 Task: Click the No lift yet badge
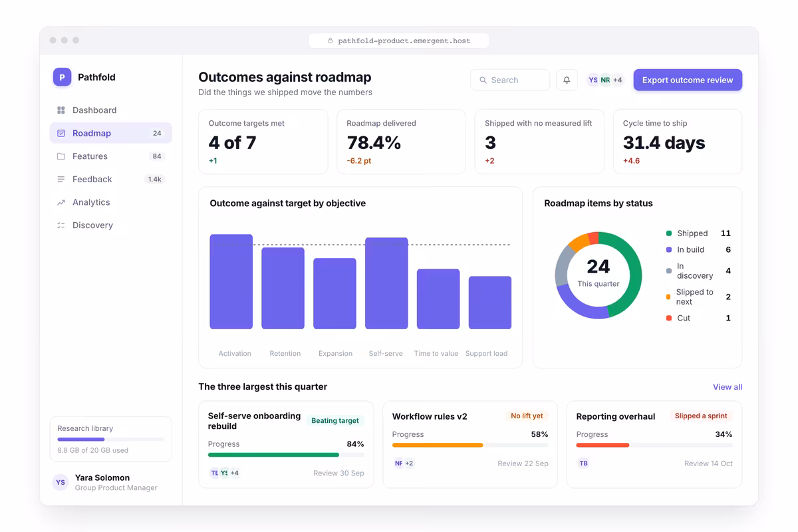click(527, 416)
